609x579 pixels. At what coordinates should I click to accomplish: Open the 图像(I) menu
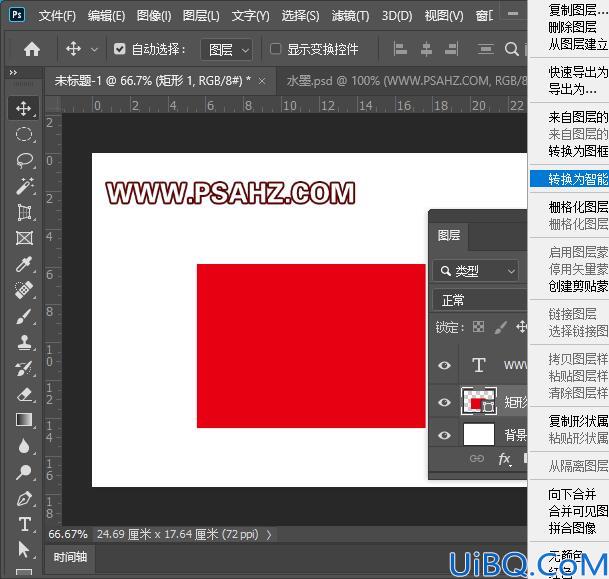click(x=154, y=16)
